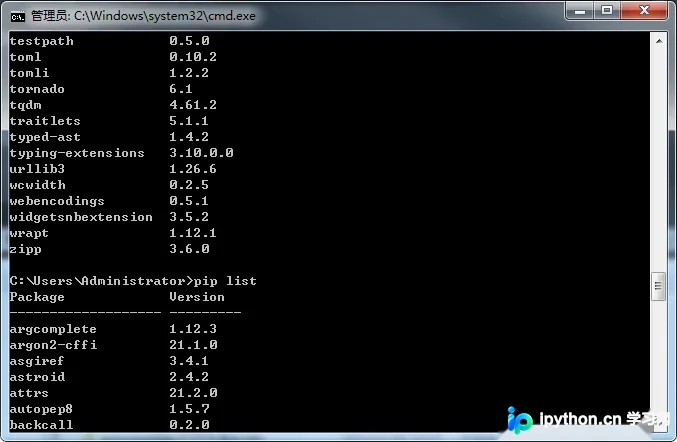Click version 1.5.7 of autopep8
This screenshot has height=442, width=677.
189,409
